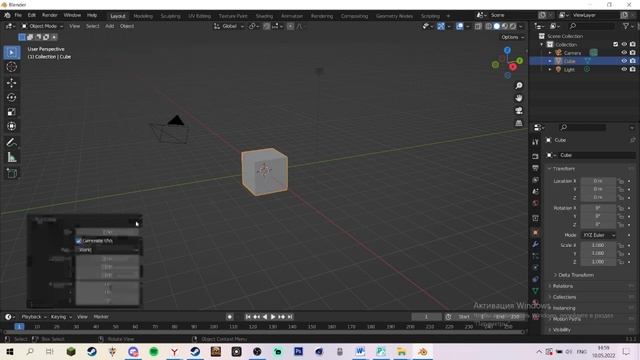Open rotation Mode XYZ Euler dropdown
The height and width of the screenshot is (360, 640).
pyautogui.click(x=598, y=235)
